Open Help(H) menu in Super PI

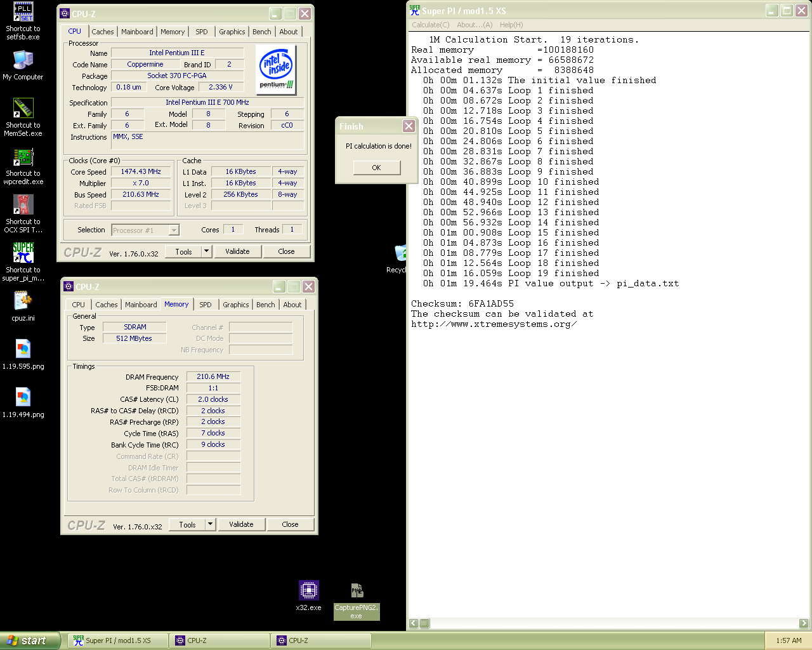[x=511, y=25]
